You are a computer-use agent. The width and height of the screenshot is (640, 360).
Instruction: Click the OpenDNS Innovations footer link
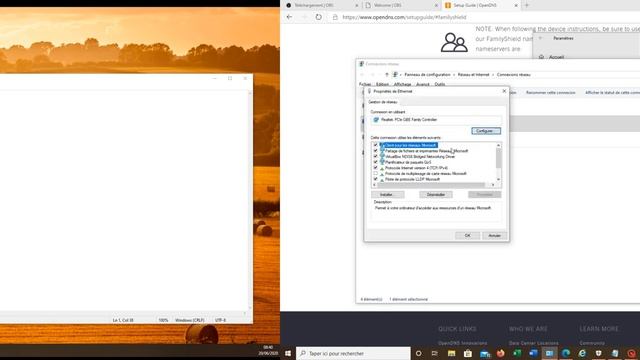(462, 343)
